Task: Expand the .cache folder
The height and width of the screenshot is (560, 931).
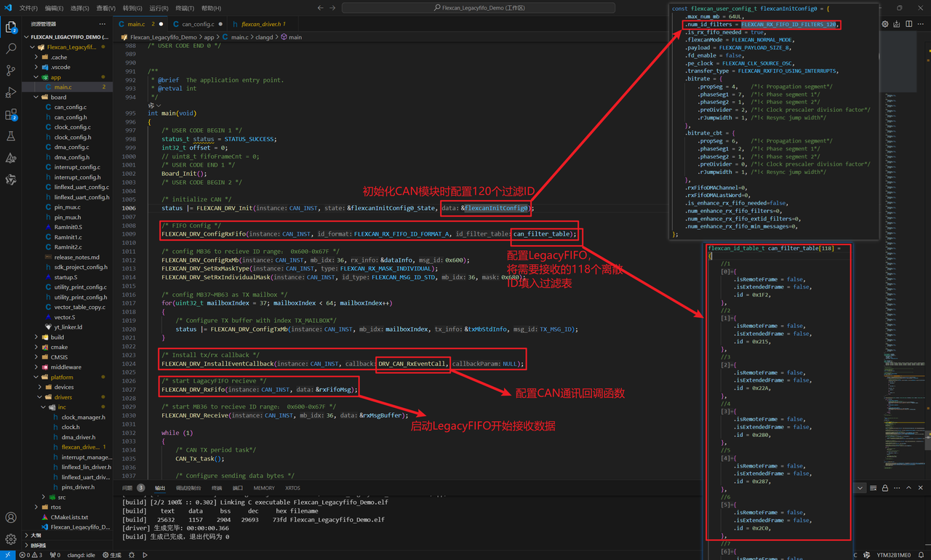Action: point(58,57)
